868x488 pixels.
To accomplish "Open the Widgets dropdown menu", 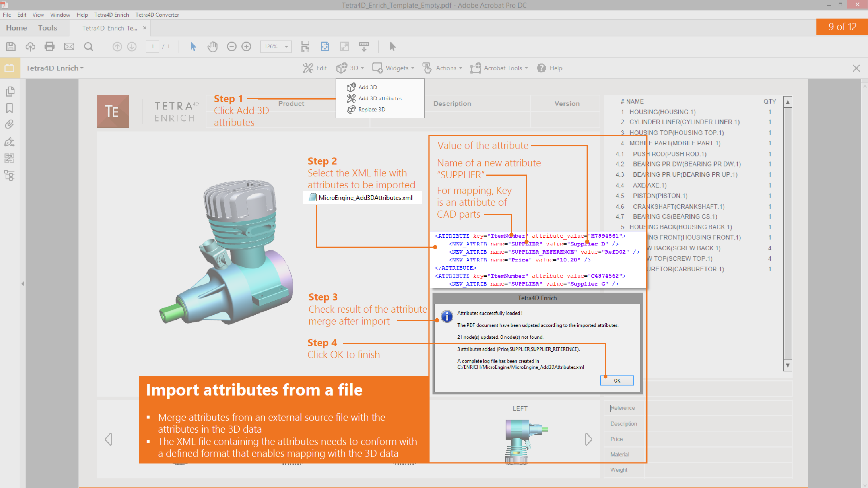I will click(393, 68).
